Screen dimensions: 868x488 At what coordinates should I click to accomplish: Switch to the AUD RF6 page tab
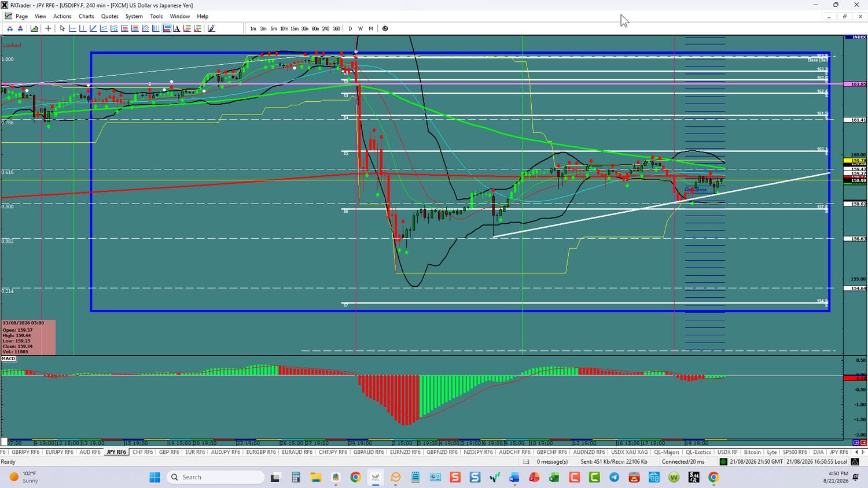[x=90, y=452]
